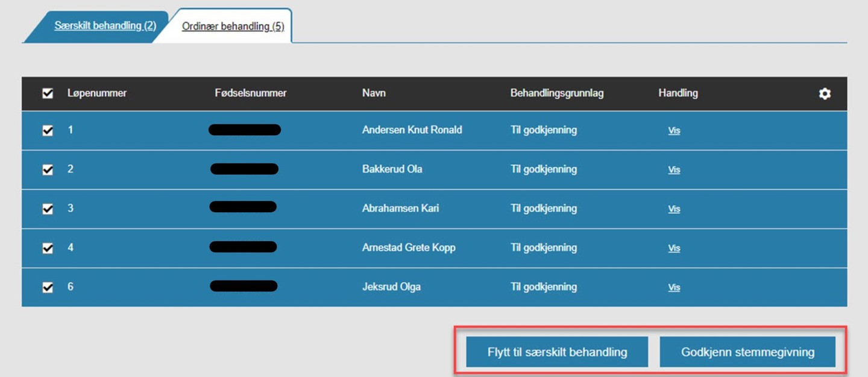The image size is (868, 377).
Task: Click the Fødselsnummer column header
Action: click(x=250, y=93)
